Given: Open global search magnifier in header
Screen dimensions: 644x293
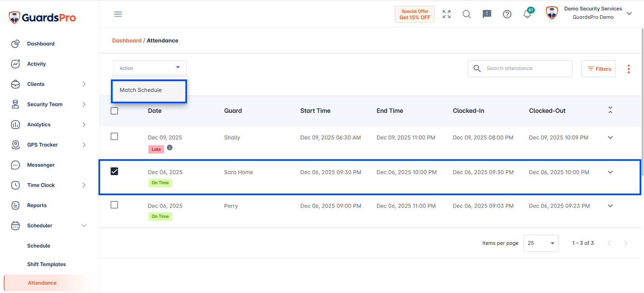Looking at the screenshot, I should pyautogui.click(x=467, y=14).
